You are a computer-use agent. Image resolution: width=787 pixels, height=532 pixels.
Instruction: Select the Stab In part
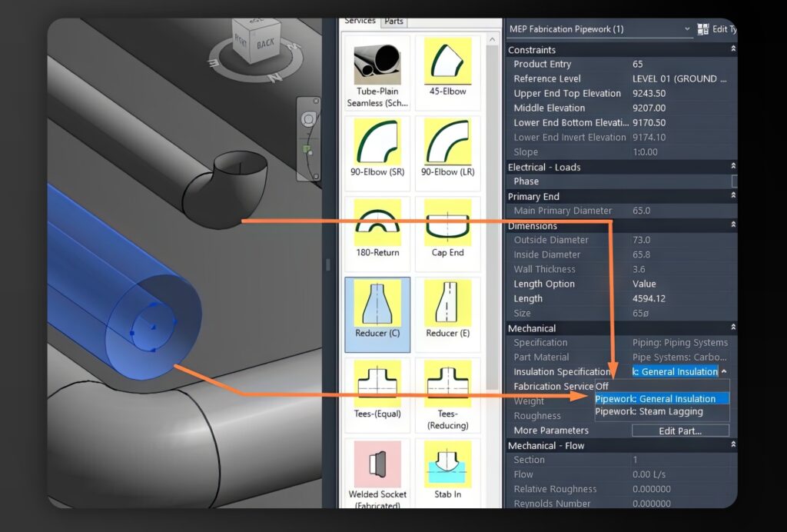448,474
